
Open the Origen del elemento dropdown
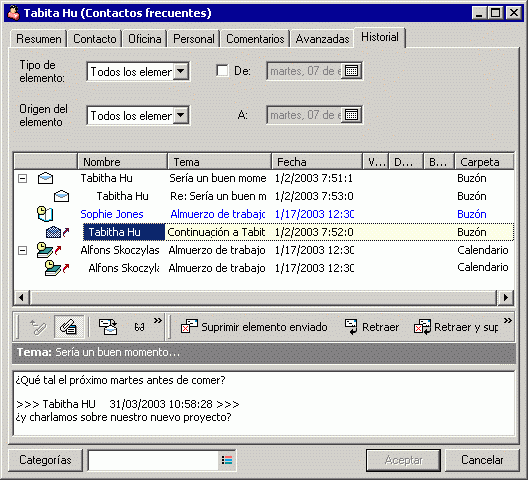click(x=181, y=115)
